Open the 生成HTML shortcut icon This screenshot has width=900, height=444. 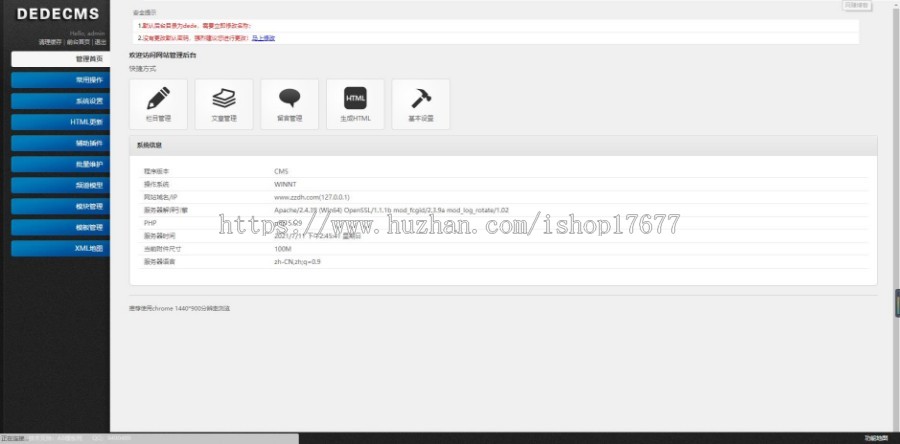point(355,104)
